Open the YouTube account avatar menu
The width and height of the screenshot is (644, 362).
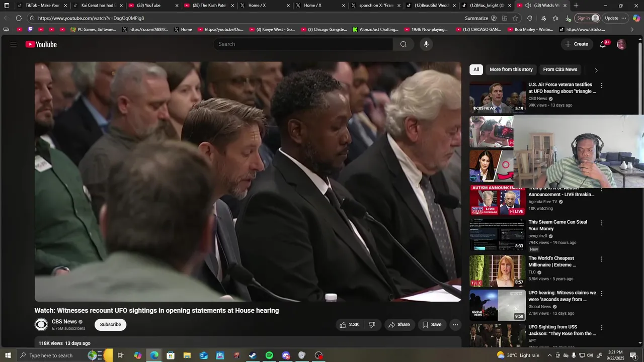click(x=621, y=44)
